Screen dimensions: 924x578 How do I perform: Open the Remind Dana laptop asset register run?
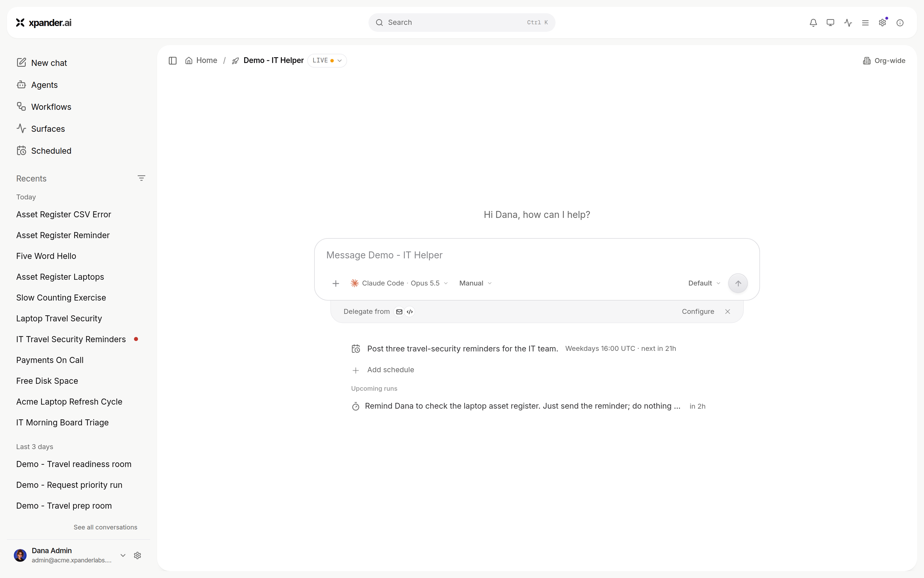[x=528, y=406]
